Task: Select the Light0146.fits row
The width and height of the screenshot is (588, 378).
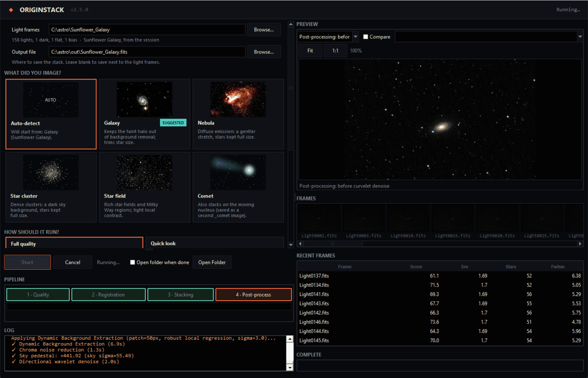Action: click(x=440, y=322)
